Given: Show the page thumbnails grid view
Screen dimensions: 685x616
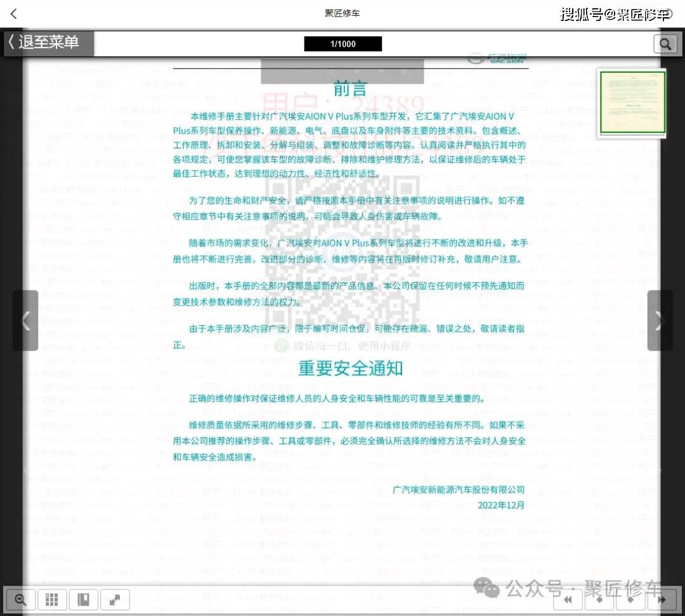Looking at the screenshot, I should [x=52, y=600].
